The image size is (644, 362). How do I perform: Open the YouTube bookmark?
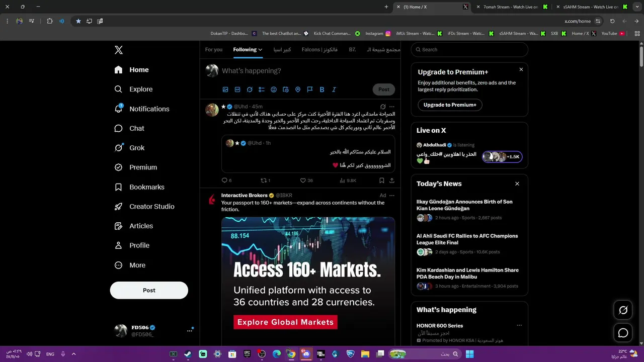[613, 33]
